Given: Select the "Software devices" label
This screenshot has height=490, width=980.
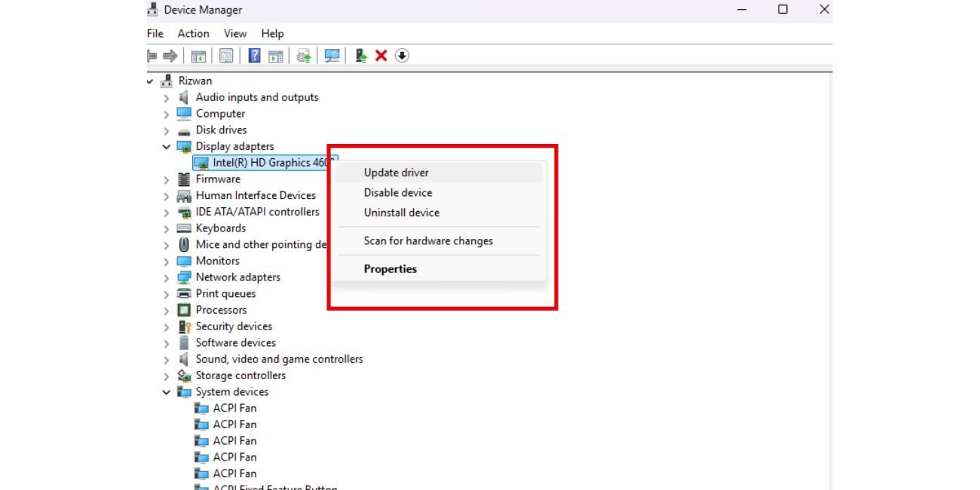Looking at the screenshot, I should click(235, 343).
